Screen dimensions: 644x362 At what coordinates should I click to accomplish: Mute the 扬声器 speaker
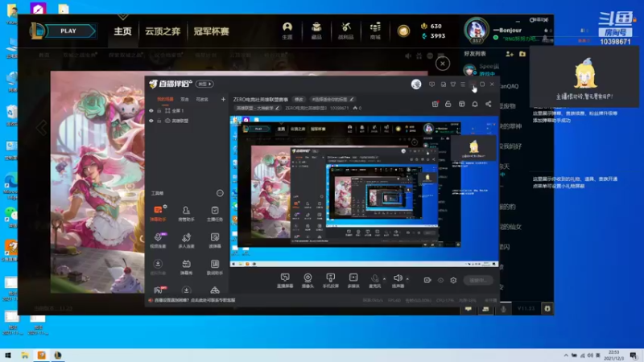pyautogui.click(x=398, y=281)
